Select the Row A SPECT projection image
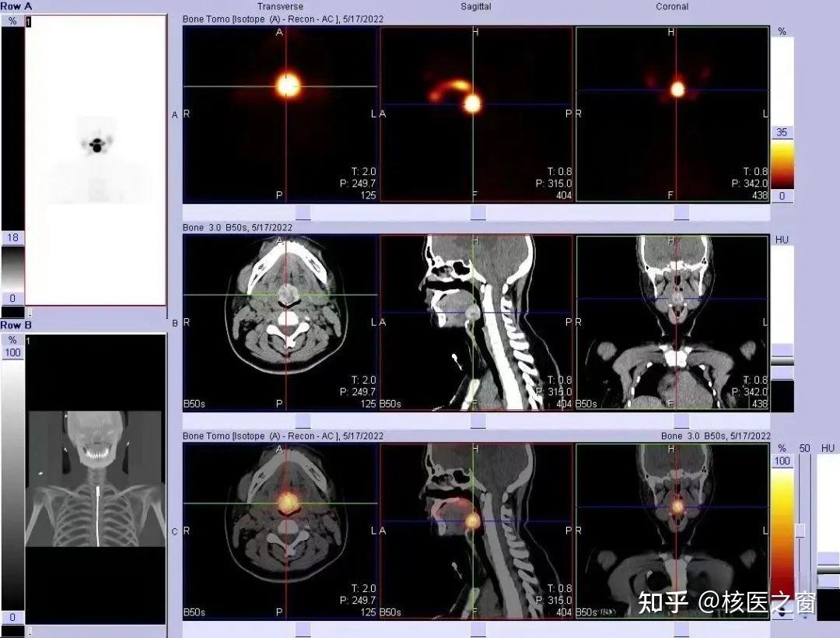This screenshot has width=840, height=638. [96, 160]
